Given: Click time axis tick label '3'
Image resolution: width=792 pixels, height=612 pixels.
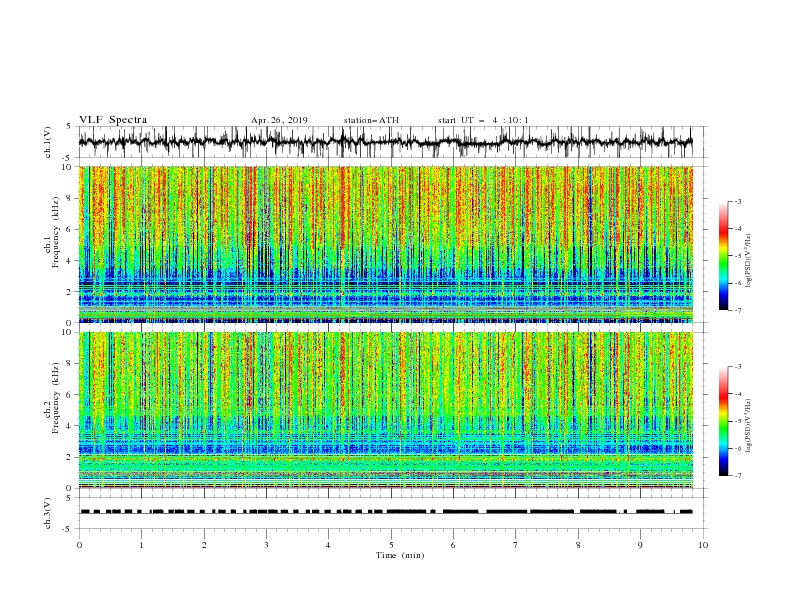Looking at the screenshot, I should (266, 545).
